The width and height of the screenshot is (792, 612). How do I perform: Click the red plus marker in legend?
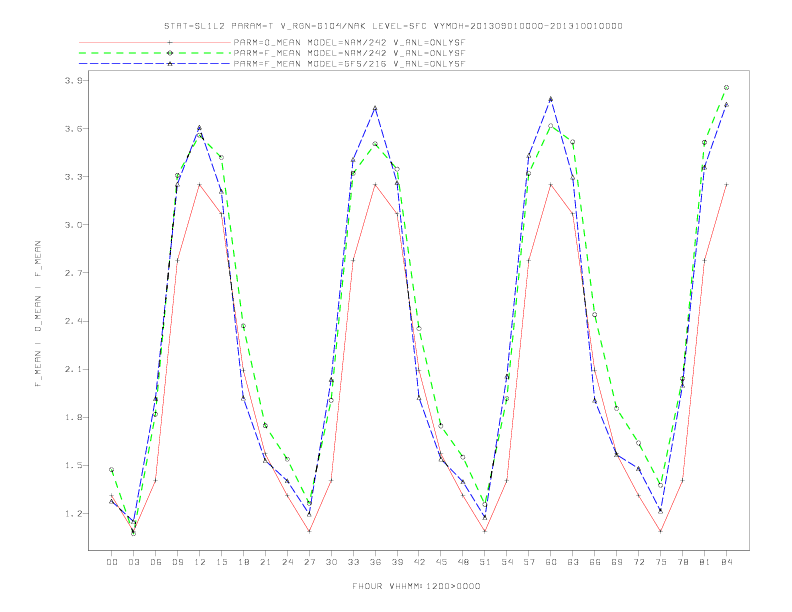coord(170,42)
